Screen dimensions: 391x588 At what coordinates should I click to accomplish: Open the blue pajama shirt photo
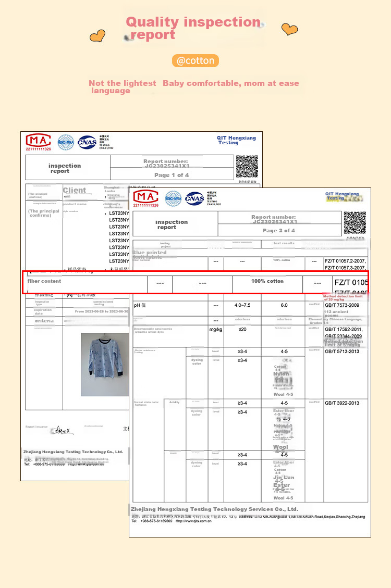(x=105, y=365)
